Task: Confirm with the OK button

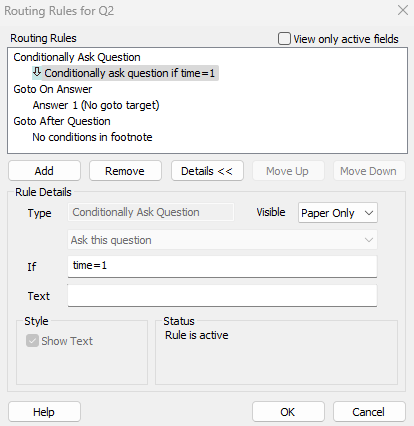Action: click(x=288, y=412)
